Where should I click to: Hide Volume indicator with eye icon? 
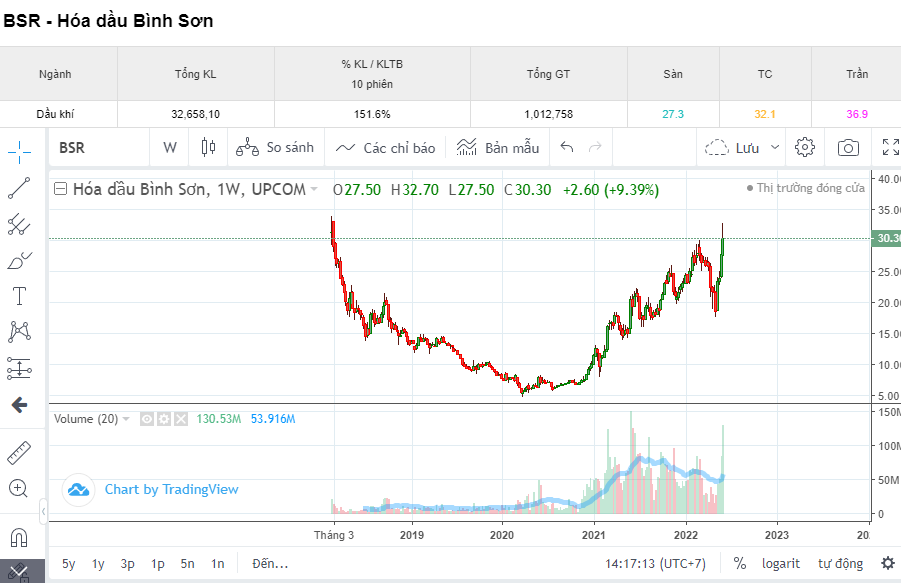tap(146, 419)
